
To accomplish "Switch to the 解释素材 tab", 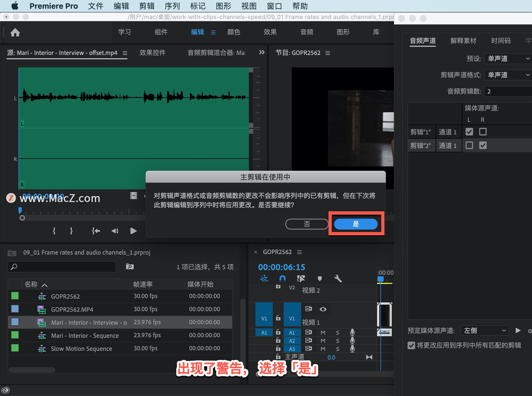I will click(463, 41).
